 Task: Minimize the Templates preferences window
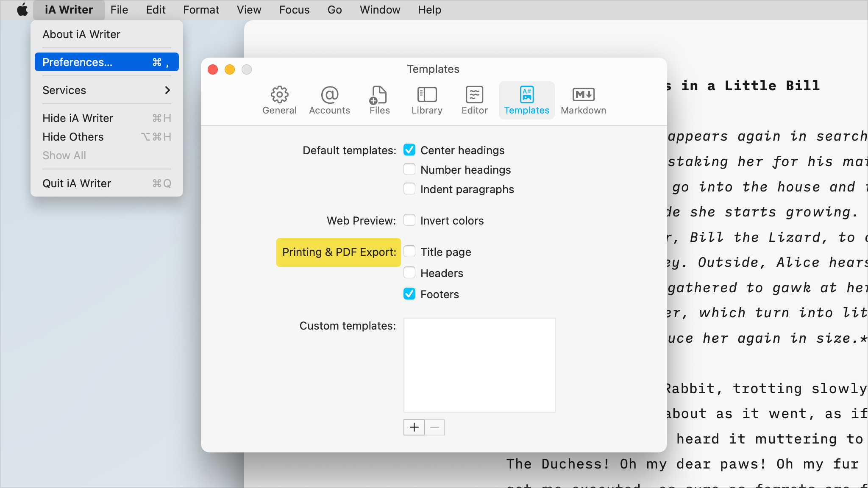pyautogui.click(x=230, y=69)
